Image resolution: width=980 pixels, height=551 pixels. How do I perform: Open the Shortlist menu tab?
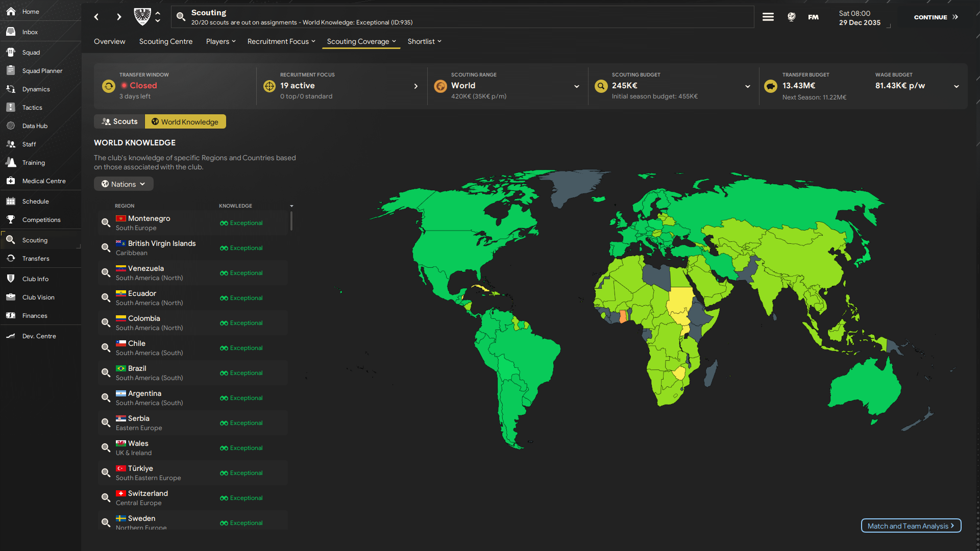[x=424, y=41]
